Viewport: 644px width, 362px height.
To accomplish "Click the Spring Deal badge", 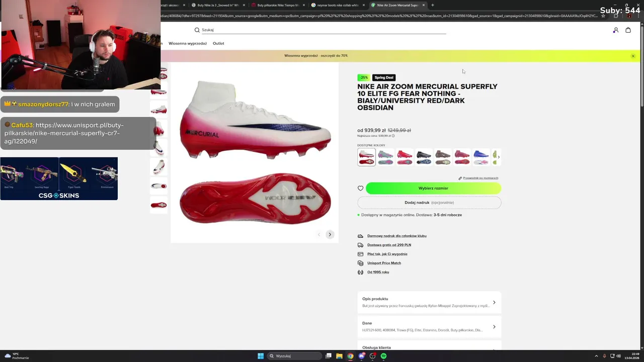I will coord(384,77).
